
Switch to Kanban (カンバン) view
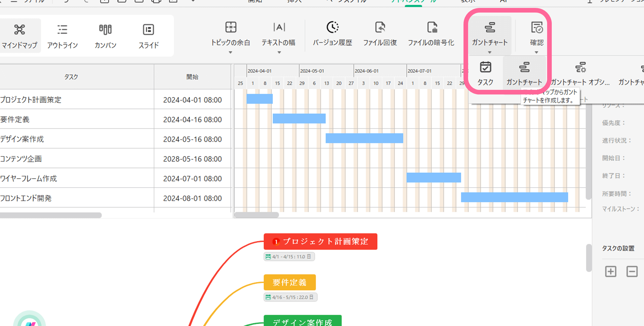point(105,36)
